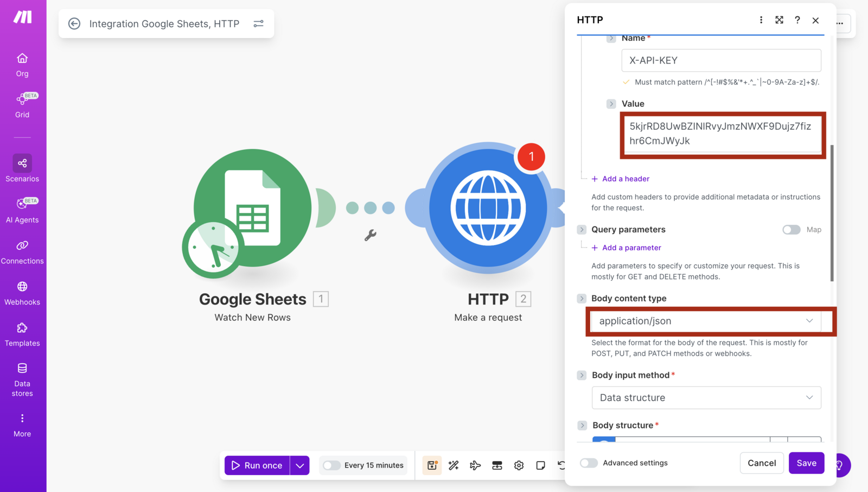Open the Body input method dropdown
The width and height of the screenshot is (868, 492).
[706, 398]
